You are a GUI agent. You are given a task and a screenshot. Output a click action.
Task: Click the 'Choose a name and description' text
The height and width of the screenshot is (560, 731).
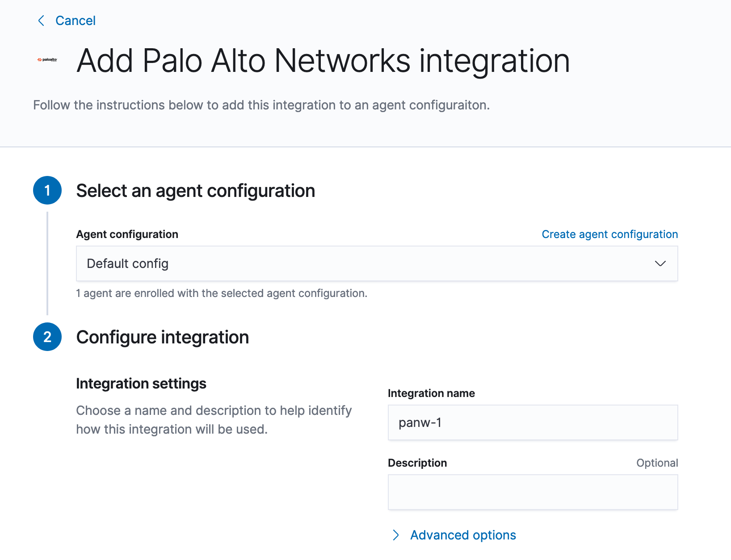tap(214, 420)
